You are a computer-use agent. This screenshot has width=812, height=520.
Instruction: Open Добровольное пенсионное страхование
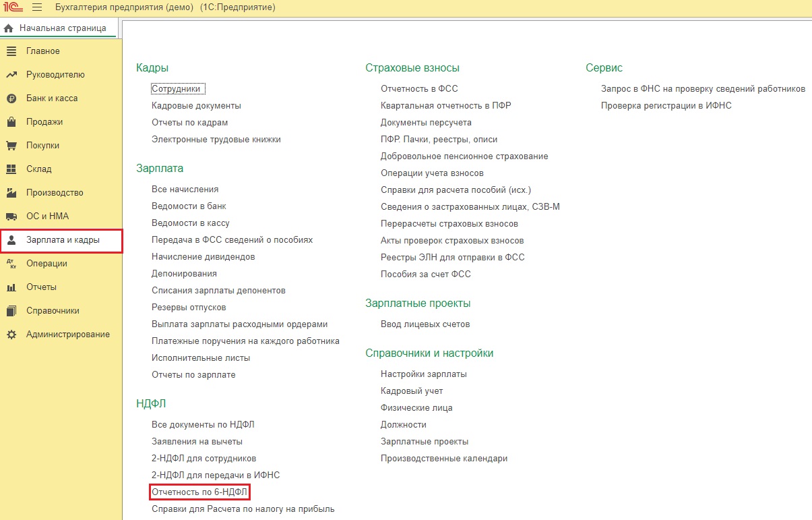[x=464, y=156]
